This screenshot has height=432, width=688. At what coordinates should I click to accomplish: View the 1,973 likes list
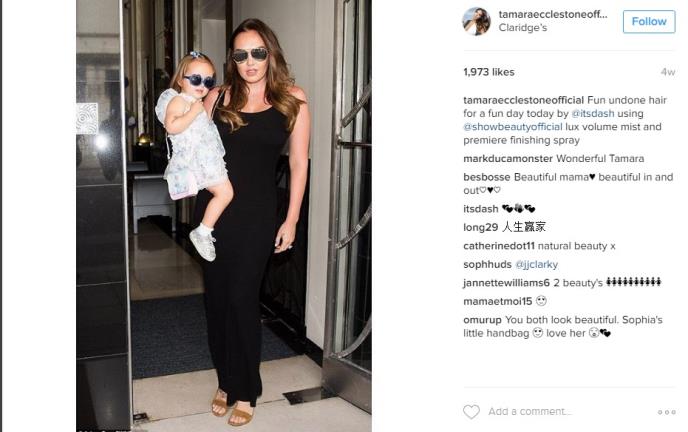point(489,72)
